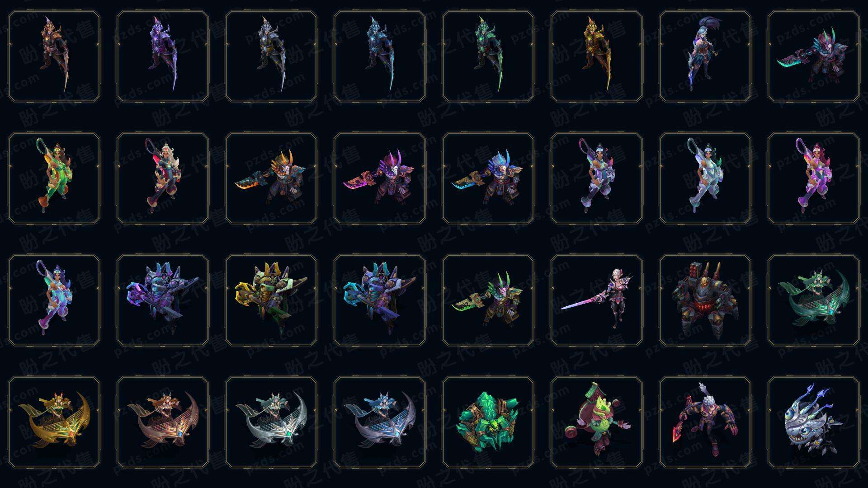Select the green crystal golem skin thumbnail

488,422
